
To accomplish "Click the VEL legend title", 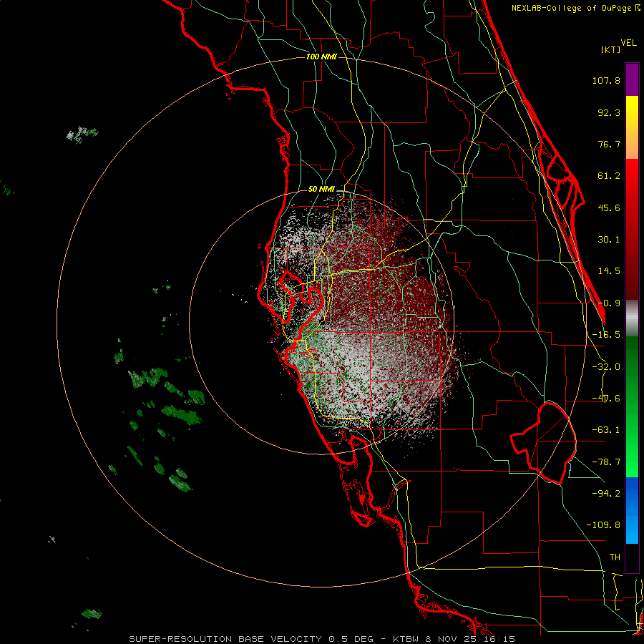I will point(628,43).
